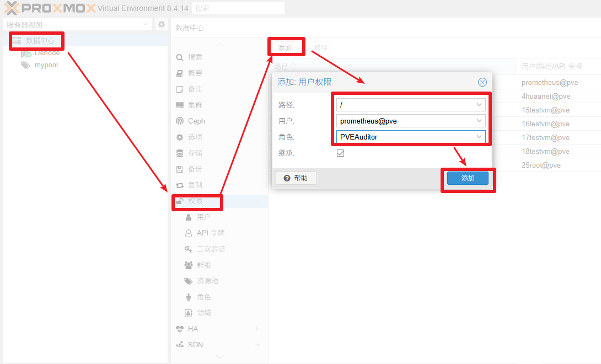Click the 存储 database icon

(180, 153)
